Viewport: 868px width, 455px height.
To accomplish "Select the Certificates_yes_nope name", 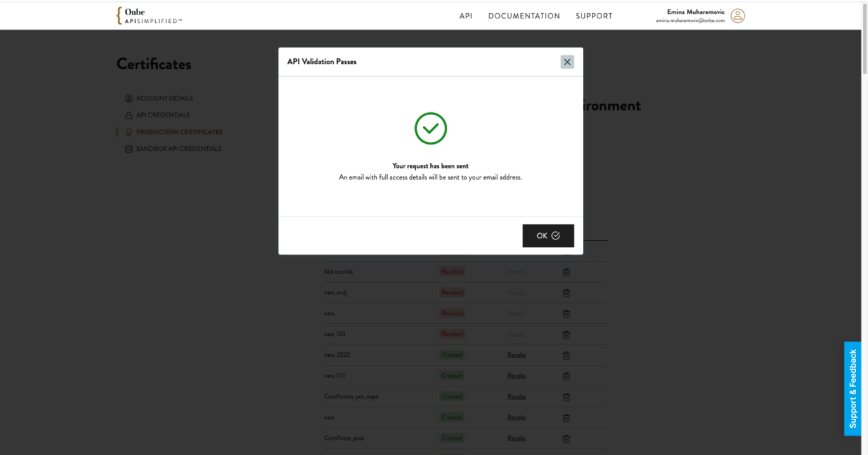I will point(351,397).
